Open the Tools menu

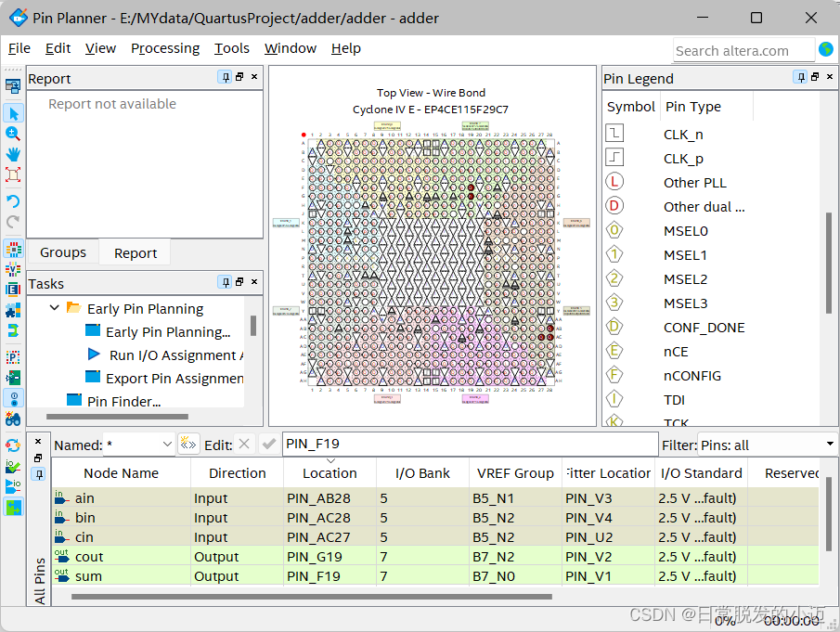[231, 48]
